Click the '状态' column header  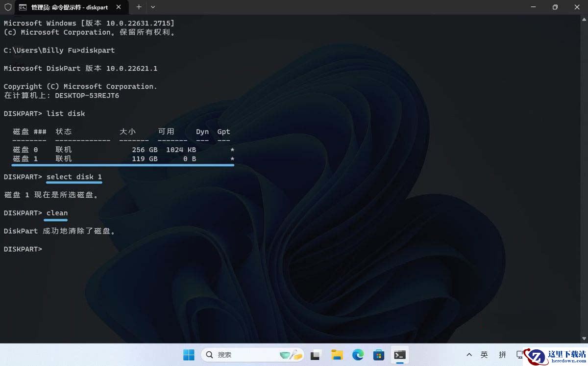[64, 131]
